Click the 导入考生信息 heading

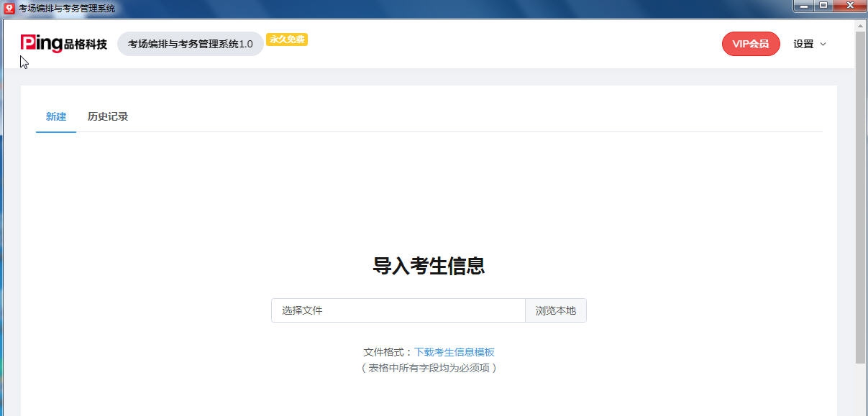click(x=429, y=266)
